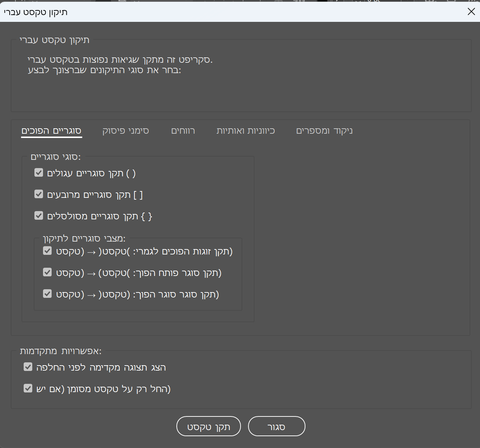Click the תקן טקסט button
Image resolution: width=480 pixels, height=448 pixels.
[208, 426]
